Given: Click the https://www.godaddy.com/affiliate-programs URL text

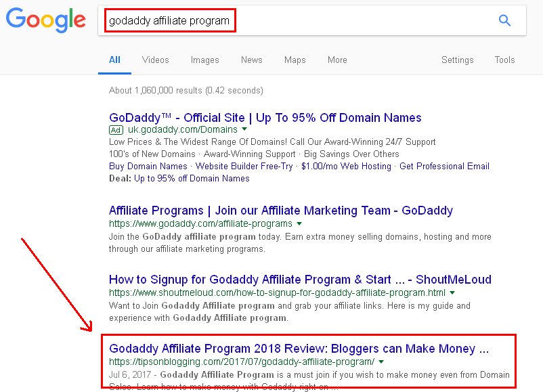Looking at the screenshot, I should 201,223.
